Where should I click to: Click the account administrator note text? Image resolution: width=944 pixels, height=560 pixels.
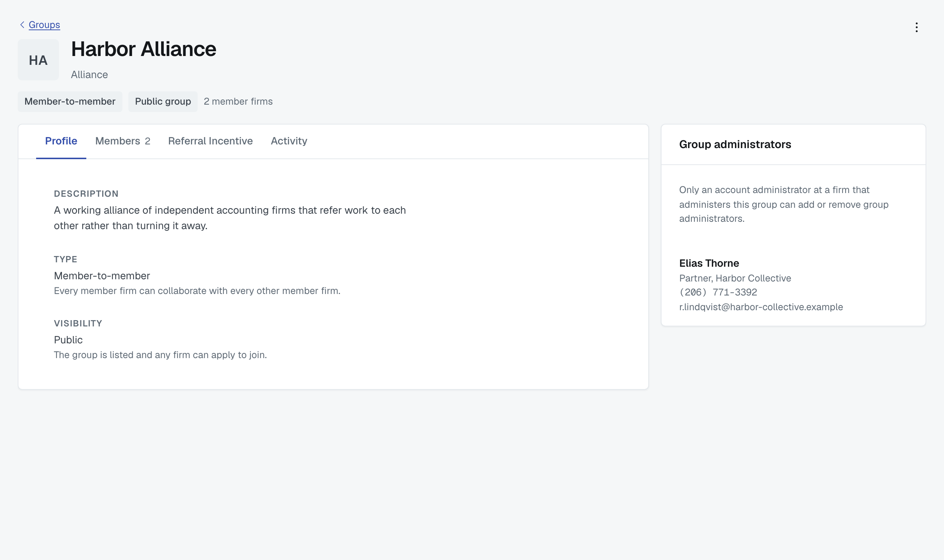pos(784,204)
